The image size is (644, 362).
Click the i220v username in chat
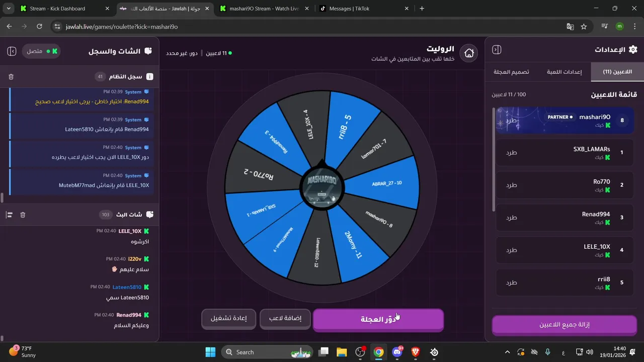(x=135, y=259)
